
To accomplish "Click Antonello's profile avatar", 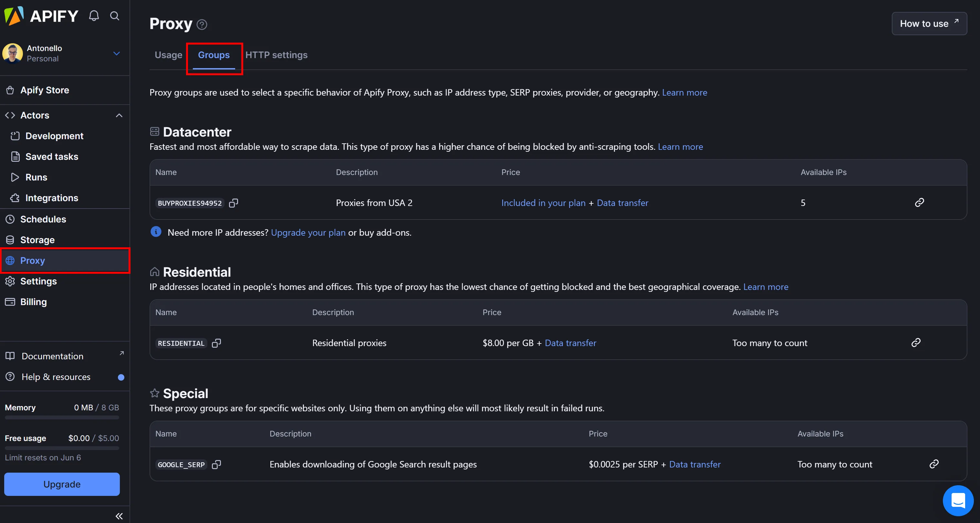I will 13,53.
